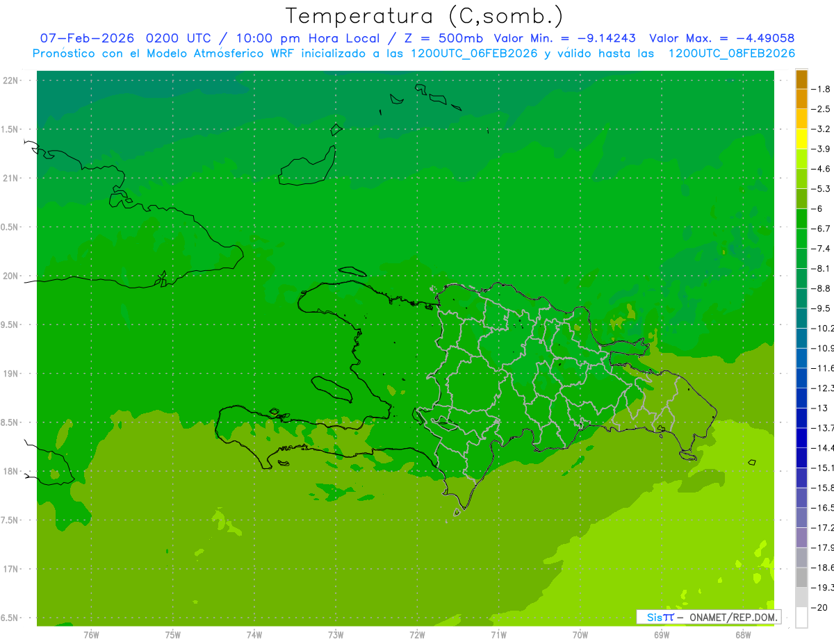Click the 'Temperatura (C,somb.)' chart title
The image size is (834, 644).
point(425,16)
